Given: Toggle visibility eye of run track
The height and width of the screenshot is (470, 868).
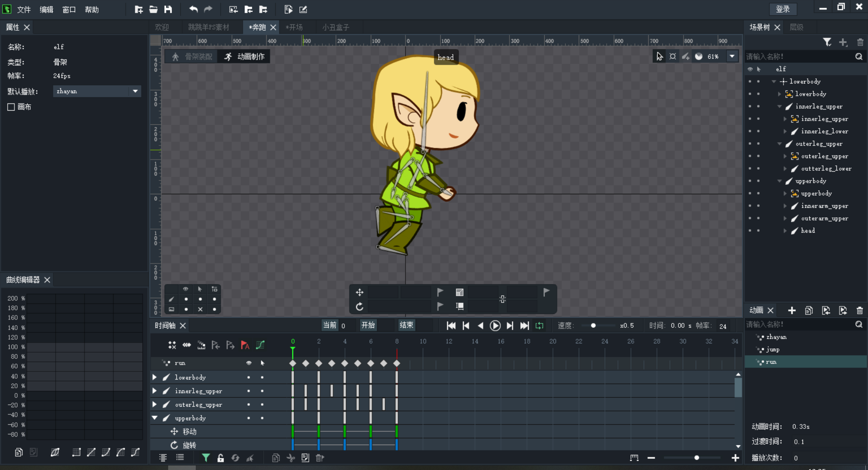Looking at the screenshot, I should (249, 363).
